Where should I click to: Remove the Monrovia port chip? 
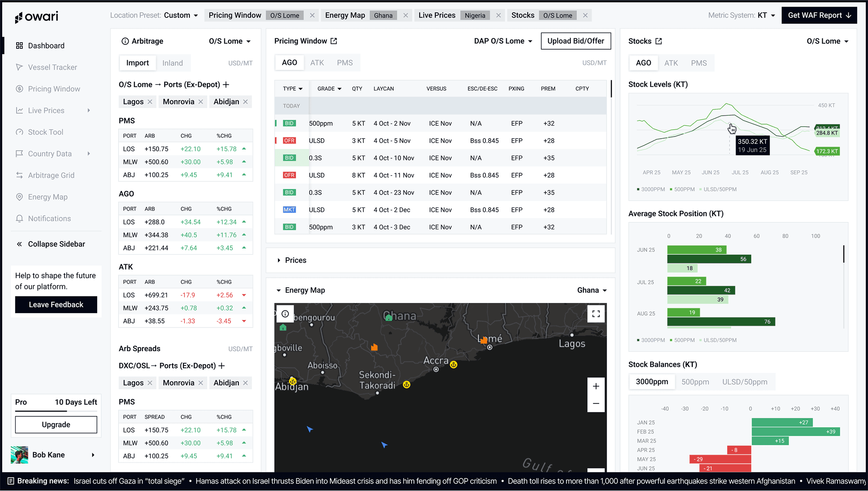click(x=201, y=102)
